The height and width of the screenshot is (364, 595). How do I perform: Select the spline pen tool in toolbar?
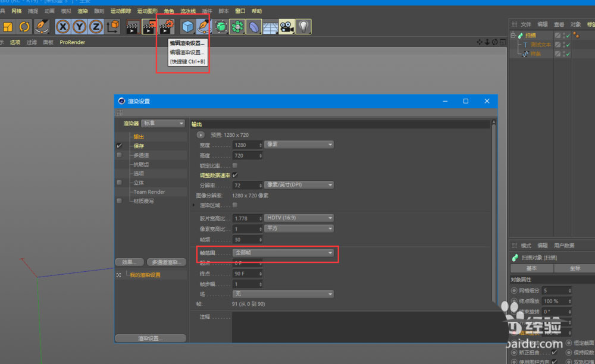203,27
